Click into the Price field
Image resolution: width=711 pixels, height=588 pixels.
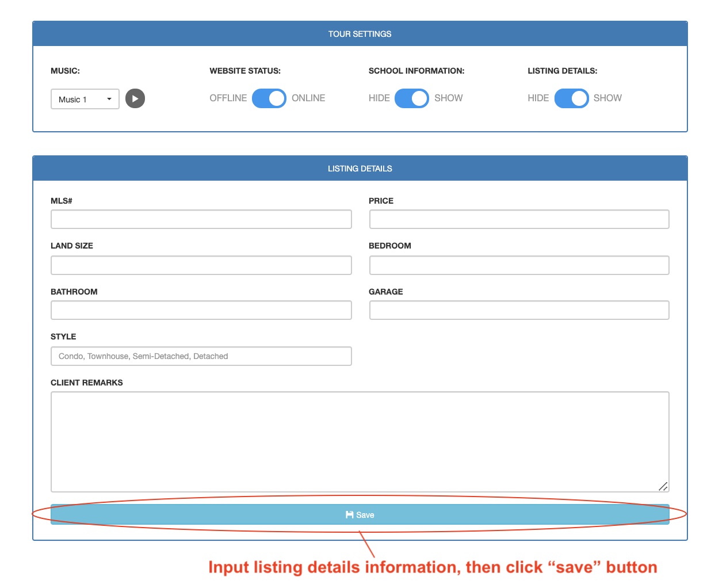[519, 219]
